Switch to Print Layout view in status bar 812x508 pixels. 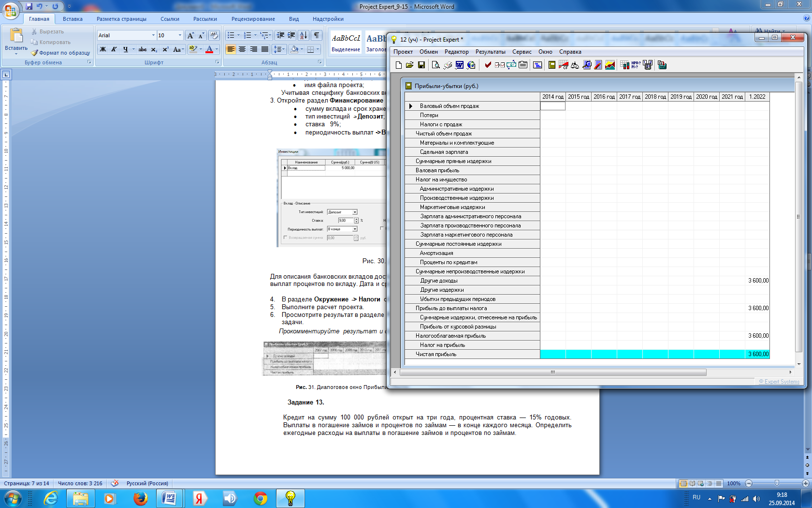(683, 483)
